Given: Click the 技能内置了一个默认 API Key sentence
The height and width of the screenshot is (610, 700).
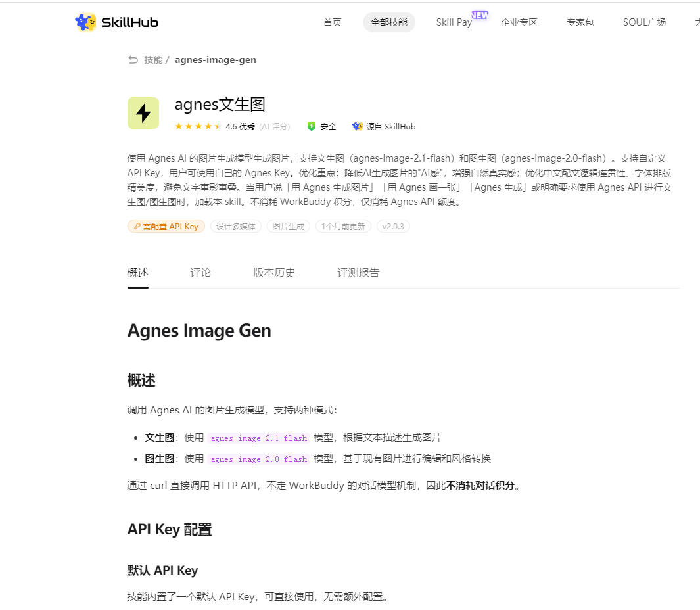Looking at the screenshot, I should click(260, 597).
